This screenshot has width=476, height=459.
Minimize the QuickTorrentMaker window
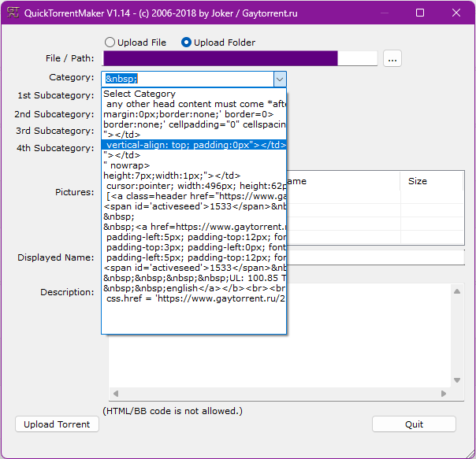[x=384, y=13]
